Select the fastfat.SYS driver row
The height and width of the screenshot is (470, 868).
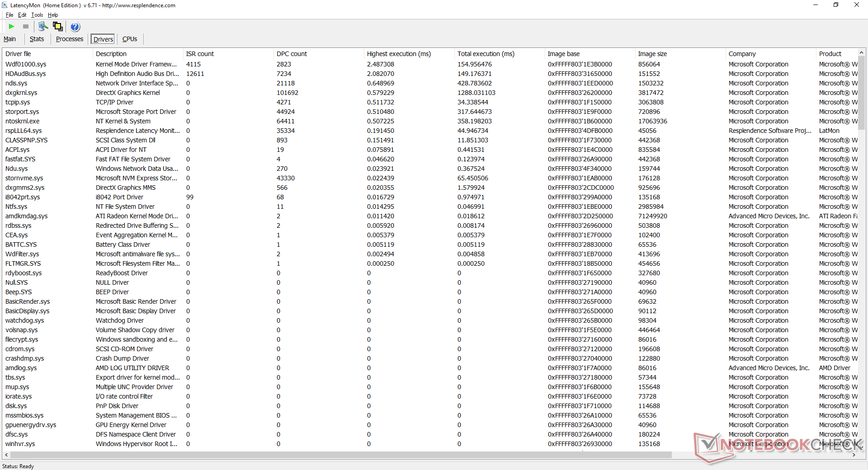click(430, 159)
